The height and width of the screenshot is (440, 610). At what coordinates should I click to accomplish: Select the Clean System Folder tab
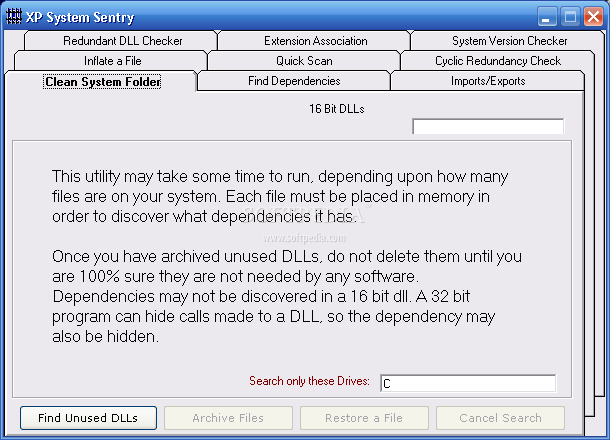click(102, 82)
